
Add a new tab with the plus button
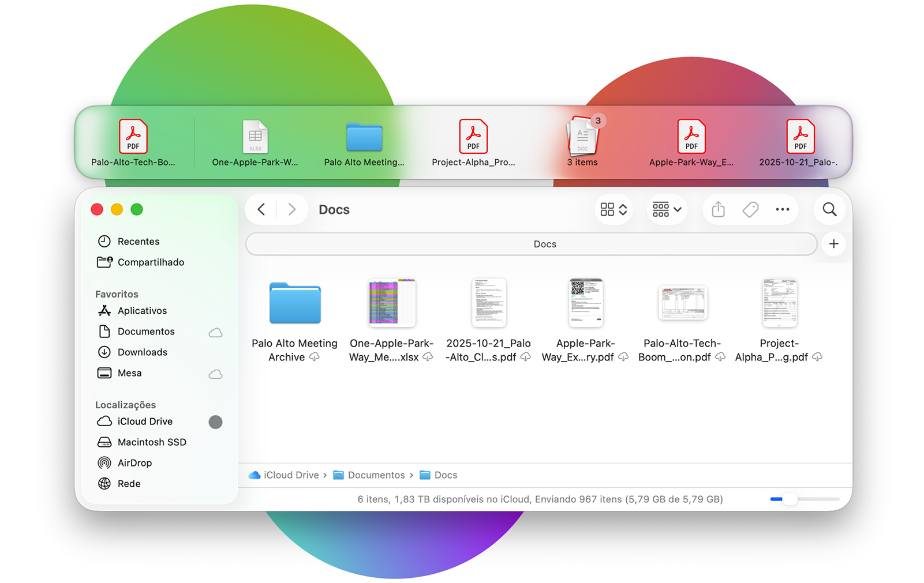tap(833, 244)
